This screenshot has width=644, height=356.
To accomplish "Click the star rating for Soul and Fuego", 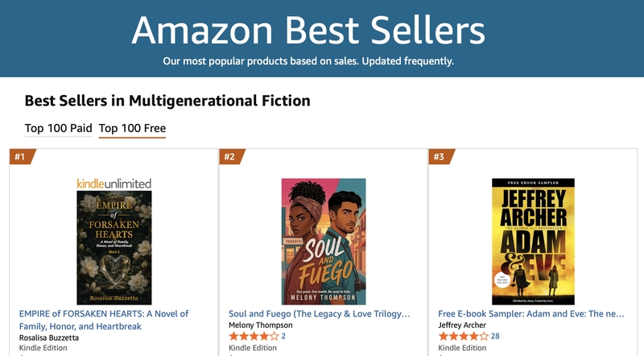I will coord(254,337).
